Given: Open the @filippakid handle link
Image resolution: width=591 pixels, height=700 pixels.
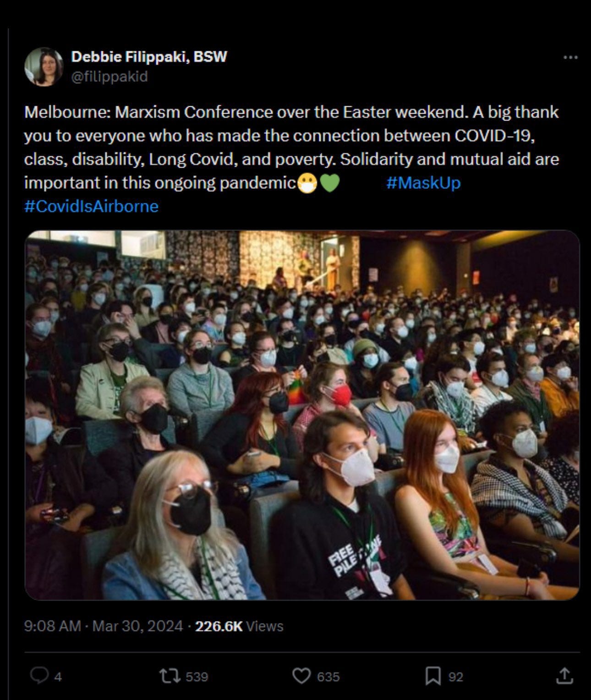Looking at the screenshot, I should [109, 77].
